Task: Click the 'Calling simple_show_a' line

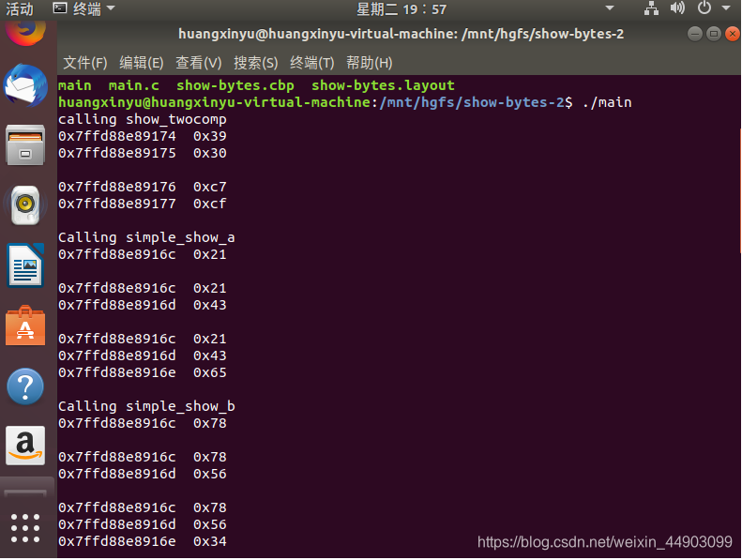Action: point(146,237)
